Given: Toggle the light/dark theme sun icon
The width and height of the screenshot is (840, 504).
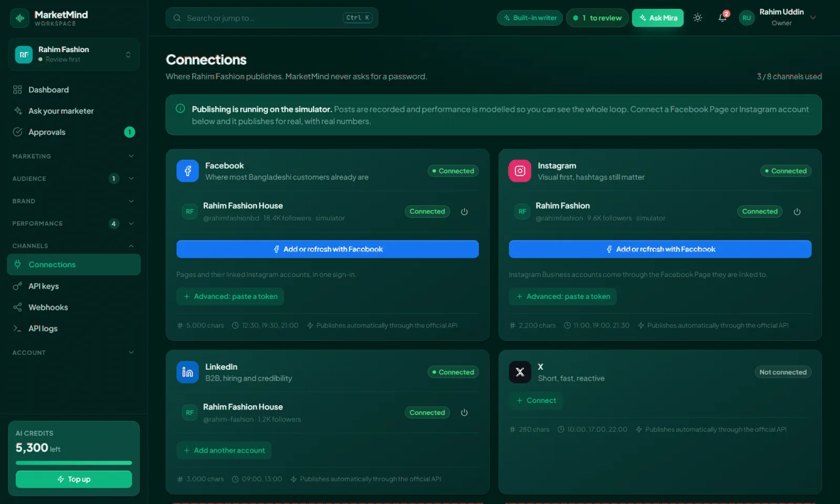Looking at the screenshot, I should click(698, 18).
